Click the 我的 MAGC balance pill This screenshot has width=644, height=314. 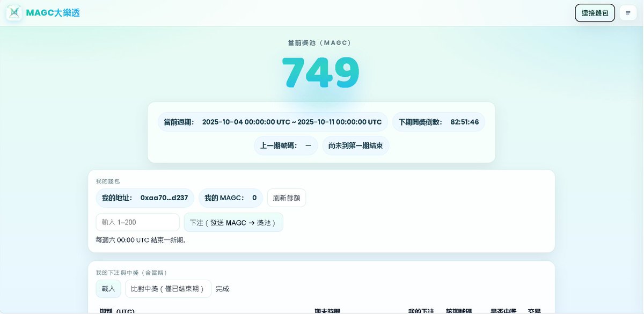(x=231, y=198)
